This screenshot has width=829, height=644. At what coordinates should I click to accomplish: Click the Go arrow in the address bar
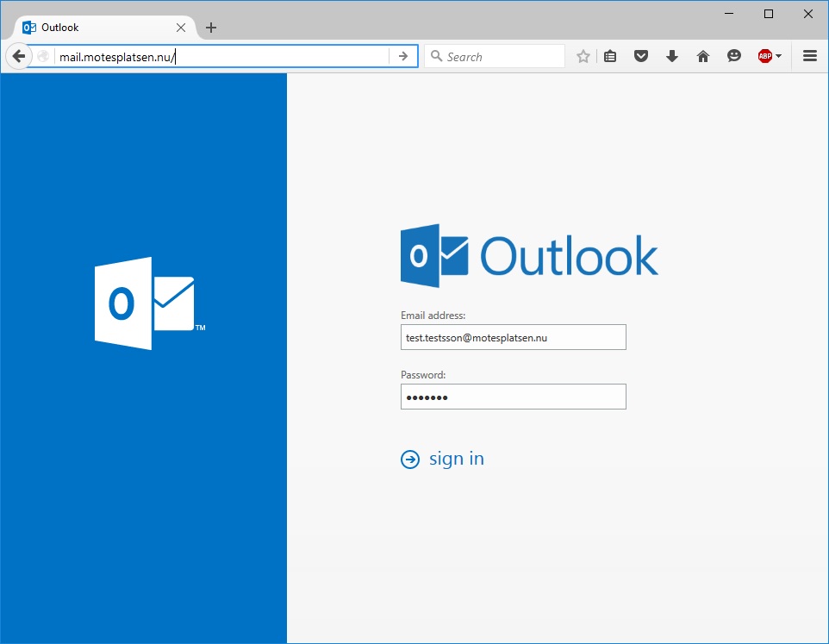pyautogui.click(x=403, y=56)
